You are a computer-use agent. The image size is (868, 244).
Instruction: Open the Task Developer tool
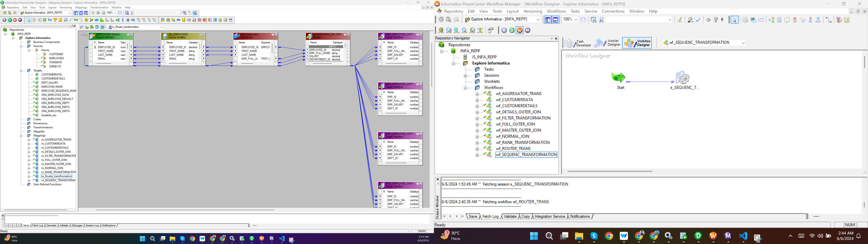578,43
